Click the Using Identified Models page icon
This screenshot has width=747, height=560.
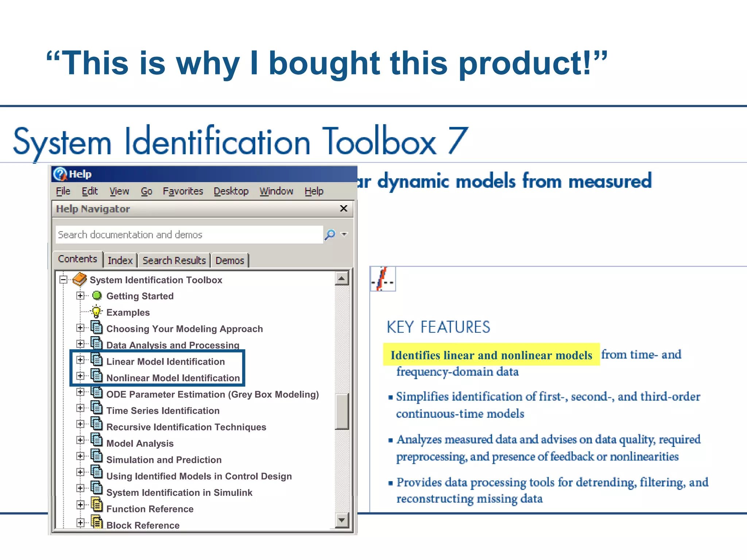(x=96, y=472)
